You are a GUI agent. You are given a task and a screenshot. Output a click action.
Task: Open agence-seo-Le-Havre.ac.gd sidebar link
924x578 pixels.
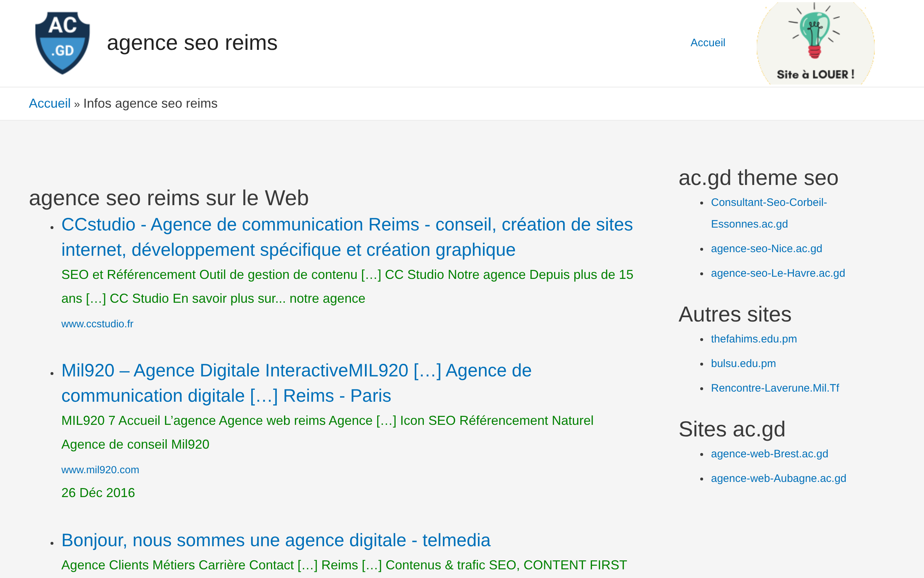click(778, 273)
